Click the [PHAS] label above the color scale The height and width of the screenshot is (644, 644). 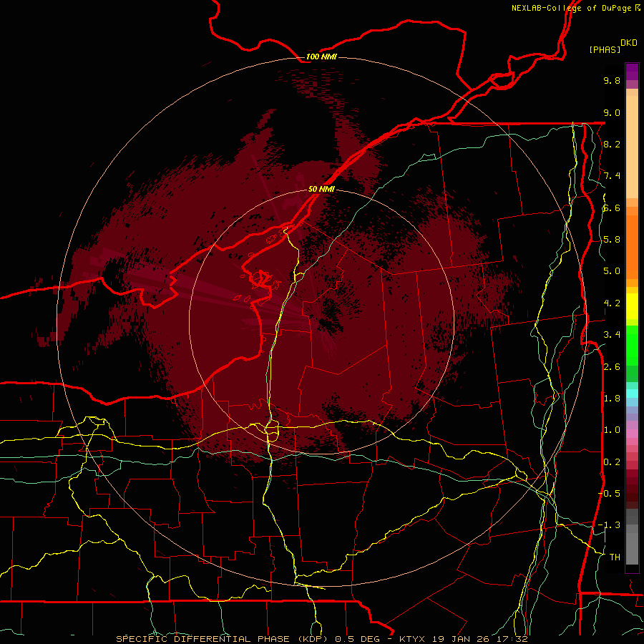[605, 49]
